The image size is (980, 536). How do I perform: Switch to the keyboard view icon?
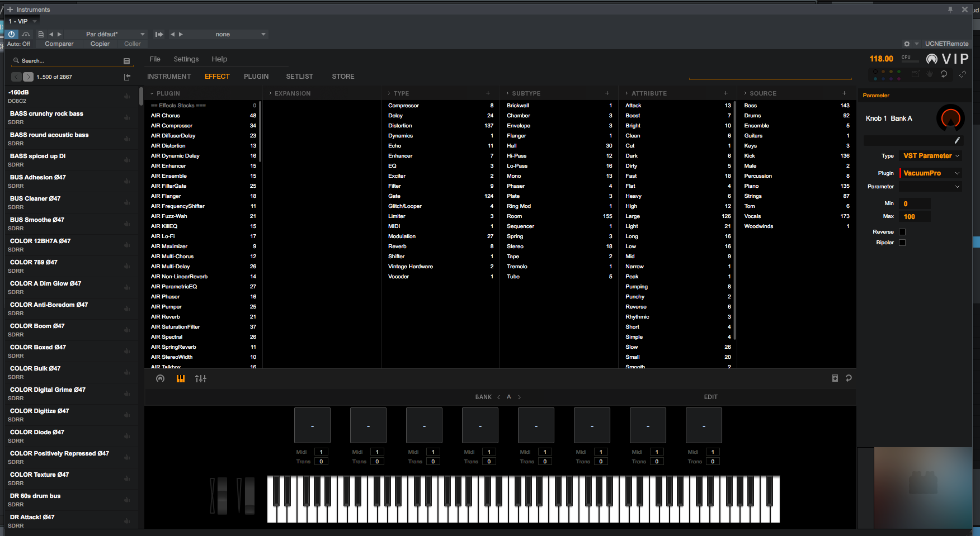coord(181,378)
